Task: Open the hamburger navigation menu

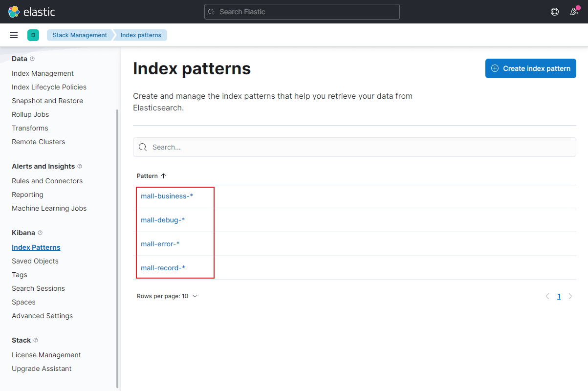Action: pos(14,35)
